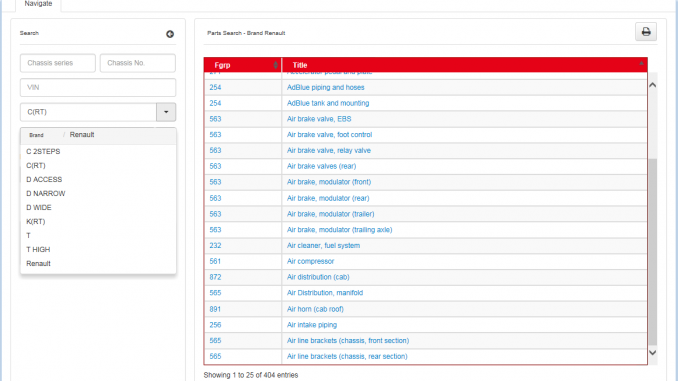Viewport: 678px width, 381px height.
Task: Choose C 2STEPS from model list
Action: (43, 151)
